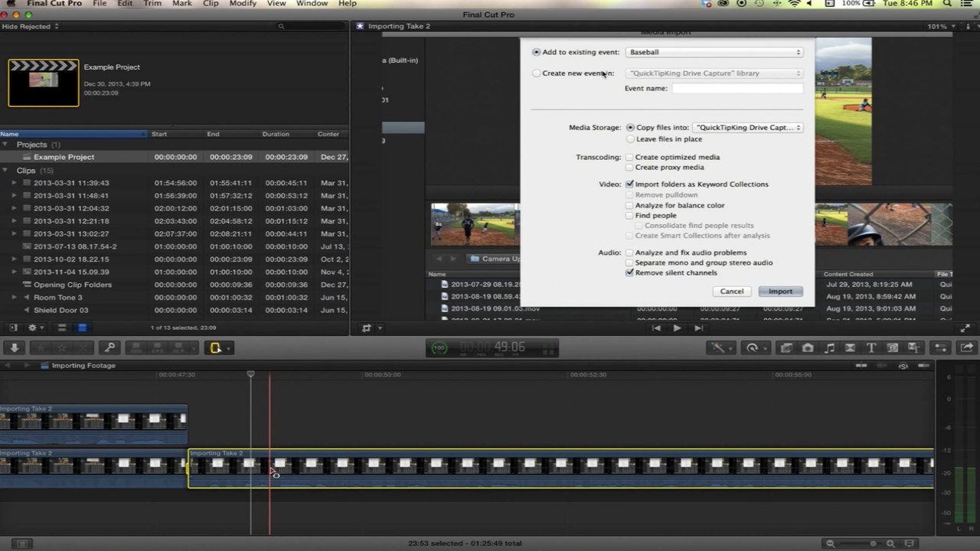Check Analyze for balance color
This screenshot has height=551, width=980.
click(x=629, y=205)
